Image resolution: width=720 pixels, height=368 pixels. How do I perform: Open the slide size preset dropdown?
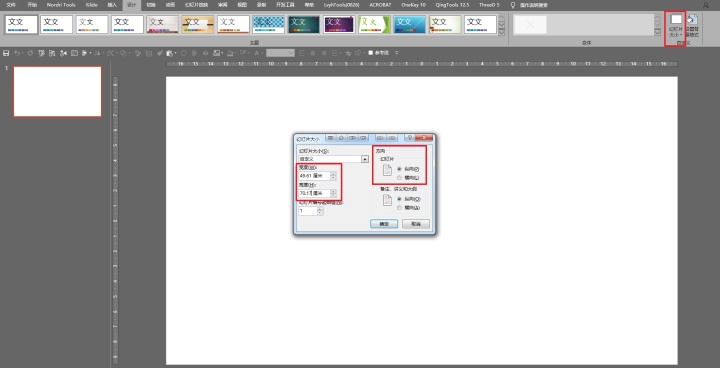(365, 159)
